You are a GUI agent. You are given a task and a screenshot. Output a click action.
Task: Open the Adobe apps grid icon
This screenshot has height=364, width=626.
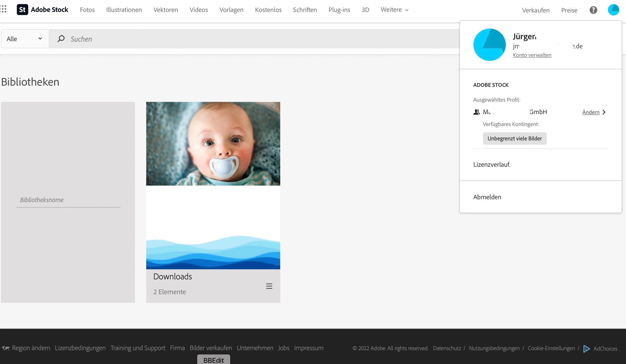(x=3, y=9)
